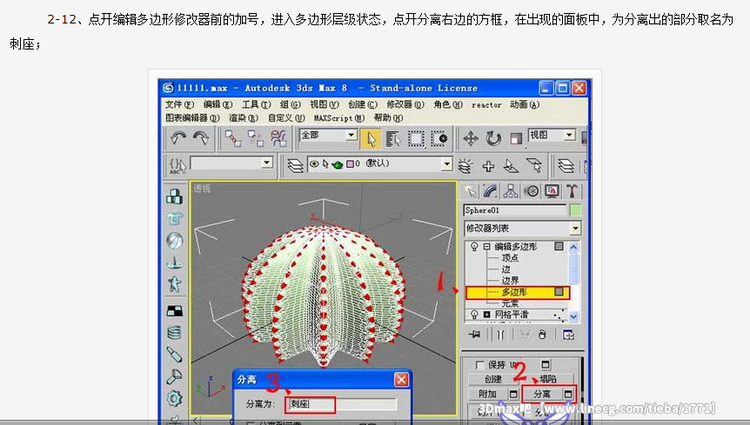
Task: Click the Redo arrow icon
Action: tap(201, 138)
